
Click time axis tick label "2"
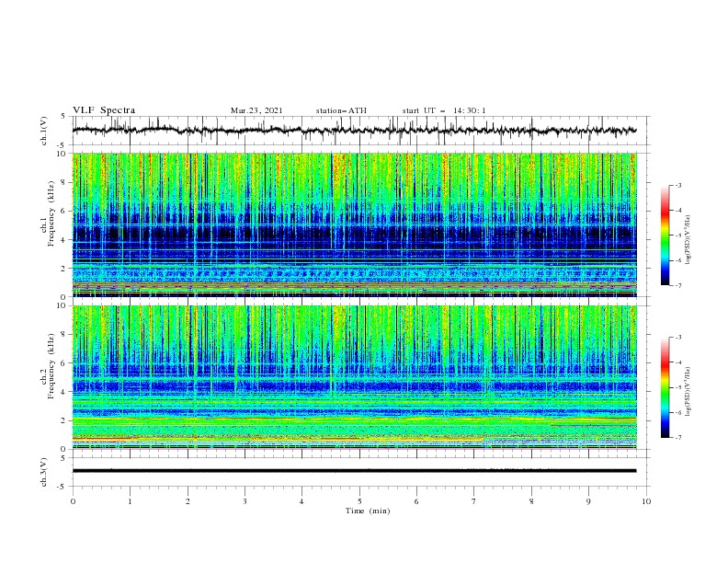click(188, 501)
